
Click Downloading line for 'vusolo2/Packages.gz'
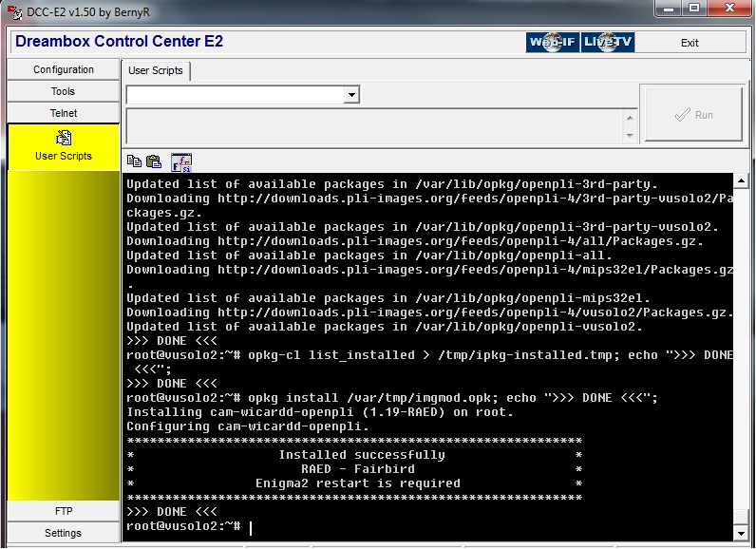(429, 312)
